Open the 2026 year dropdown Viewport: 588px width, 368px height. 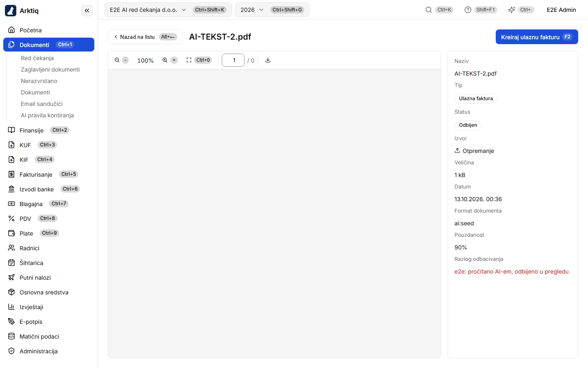click(272, 10)
